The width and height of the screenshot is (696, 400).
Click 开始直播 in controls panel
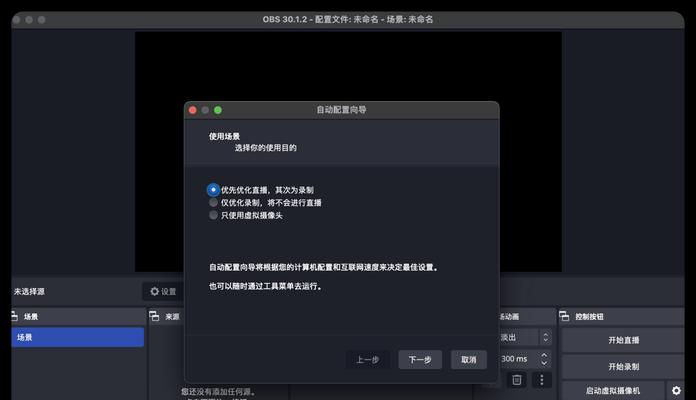coord(623,340)
